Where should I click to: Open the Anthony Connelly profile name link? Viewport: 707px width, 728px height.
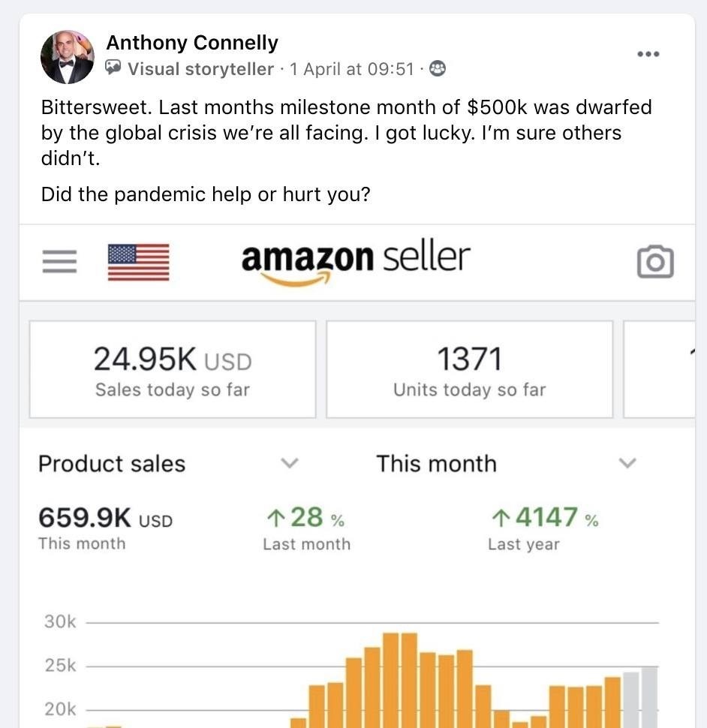pos(192,43)
